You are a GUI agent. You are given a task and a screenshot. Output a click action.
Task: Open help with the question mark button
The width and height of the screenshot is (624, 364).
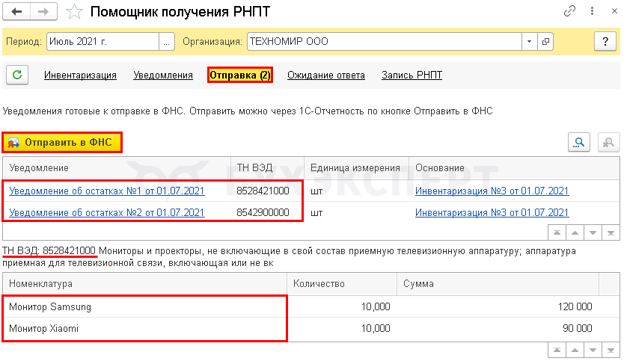605,41
